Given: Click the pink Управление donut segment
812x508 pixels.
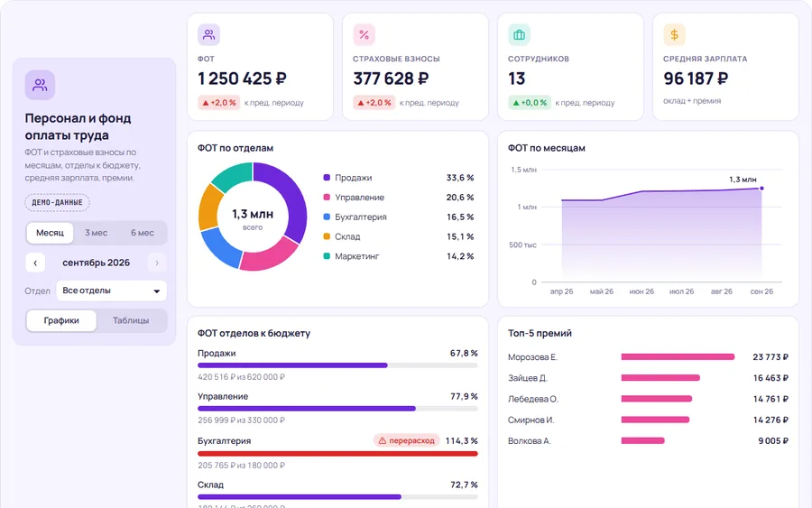Looking at the screenshot, I should pyautogui.click(x=267, y=255).
